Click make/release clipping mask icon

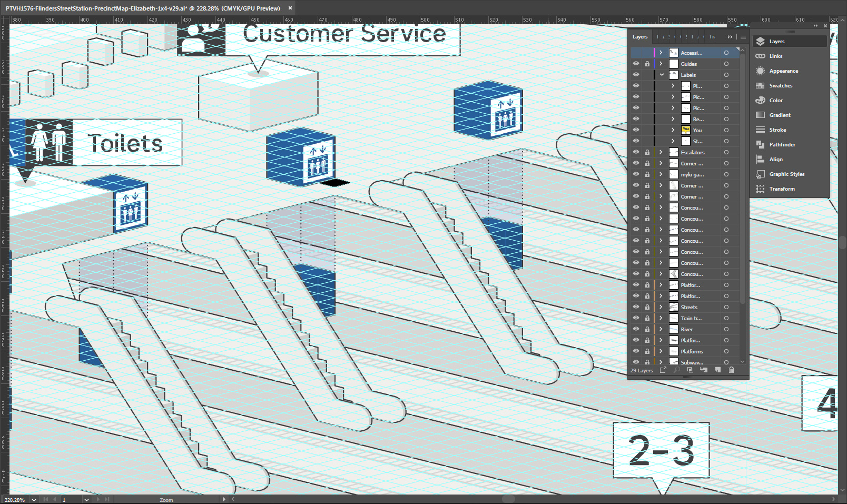tap(690, 370)
